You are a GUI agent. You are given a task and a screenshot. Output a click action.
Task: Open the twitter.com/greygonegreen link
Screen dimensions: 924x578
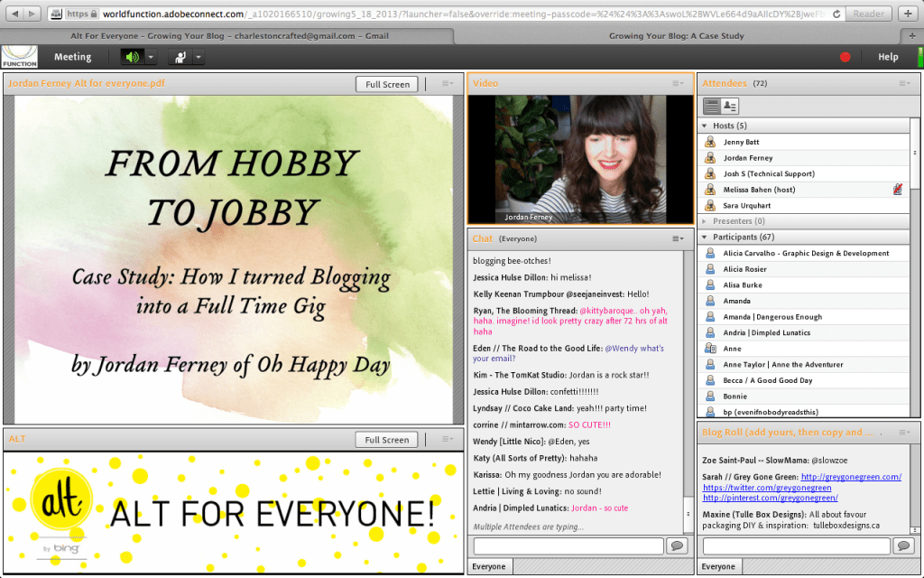coord(767,488)
